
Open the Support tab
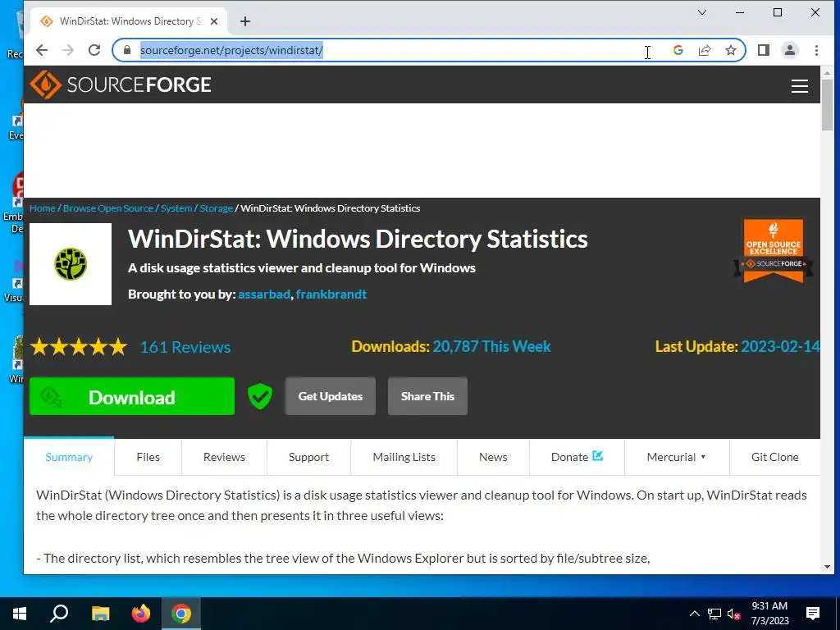(x=308, y=457)
